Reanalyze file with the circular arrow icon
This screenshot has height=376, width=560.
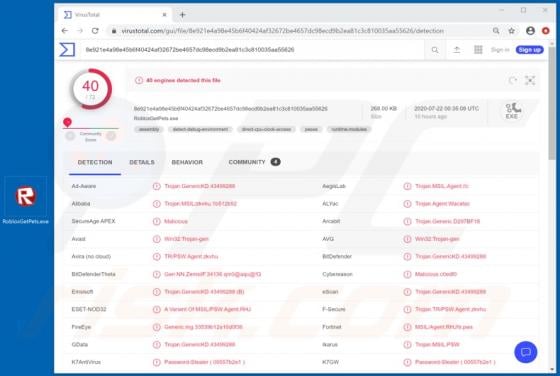pyautogui.click(x=512, y=80)
